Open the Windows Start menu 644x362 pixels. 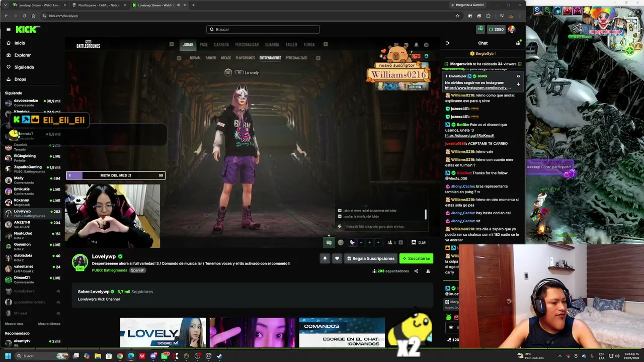[x=8, y=356]
